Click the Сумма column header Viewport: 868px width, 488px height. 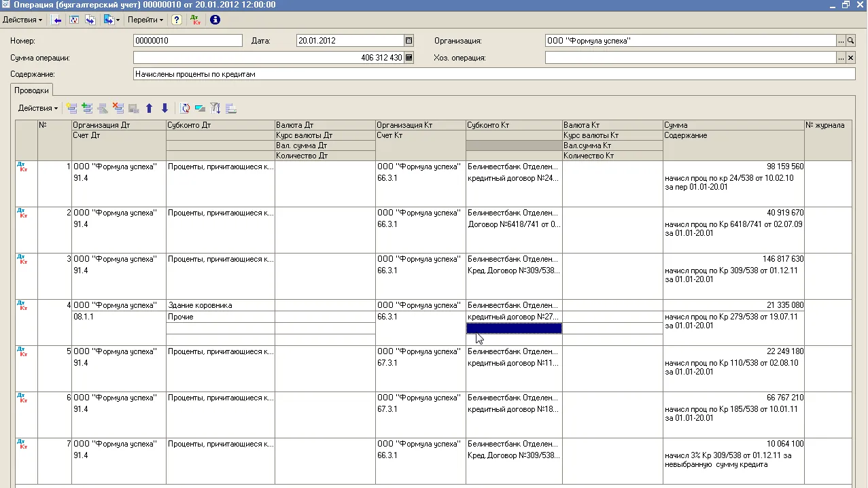(x=734, y=125)
